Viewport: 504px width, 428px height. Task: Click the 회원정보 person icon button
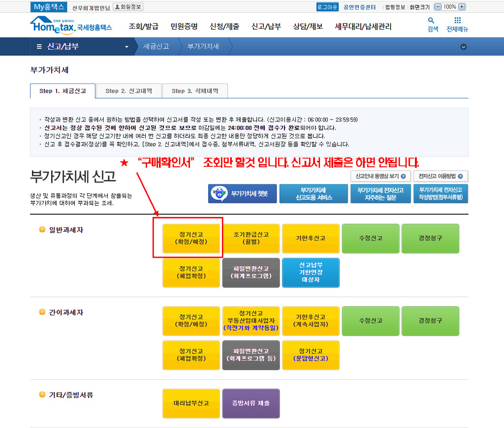pos(128,7)
